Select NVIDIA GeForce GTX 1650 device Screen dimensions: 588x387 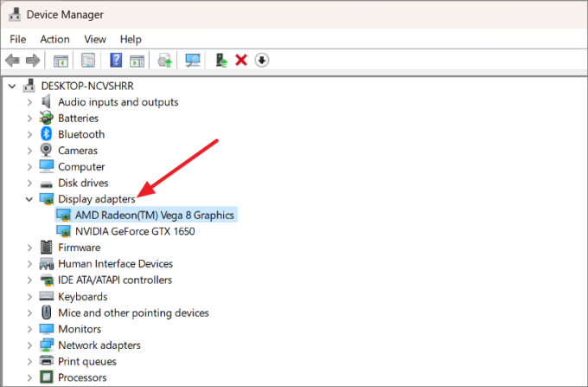(135, 231)
